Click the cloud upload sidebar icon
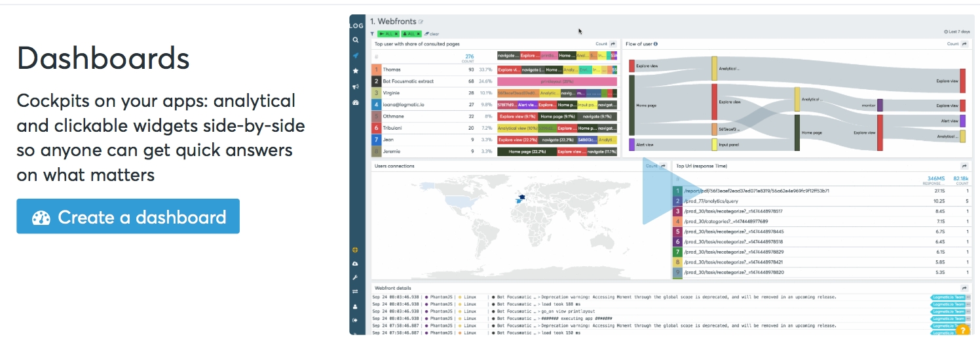 [356, 264]
